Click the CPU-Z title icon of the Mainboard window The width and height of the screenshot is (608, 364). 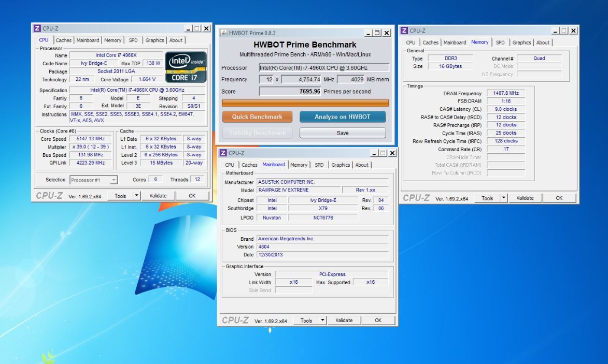pyautogui.click(x=223, y=153)
